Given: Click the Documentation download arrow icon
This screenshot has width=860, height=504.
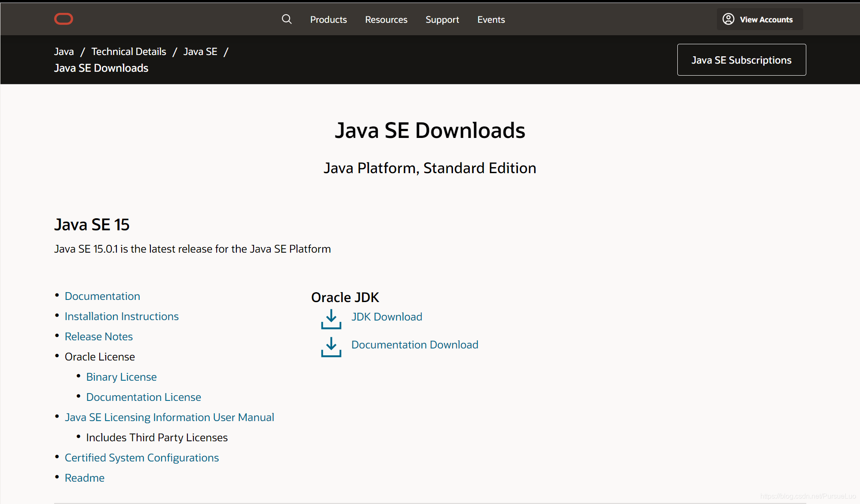Looking at the screenshot, I should pos(331,347).
